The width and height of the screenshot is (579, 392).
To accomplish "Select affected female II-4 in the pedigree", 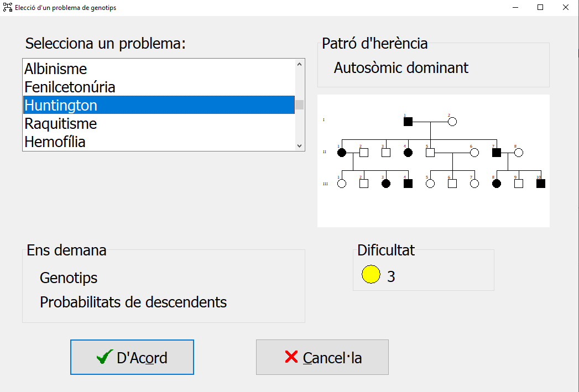I will [x=408, y=153].
